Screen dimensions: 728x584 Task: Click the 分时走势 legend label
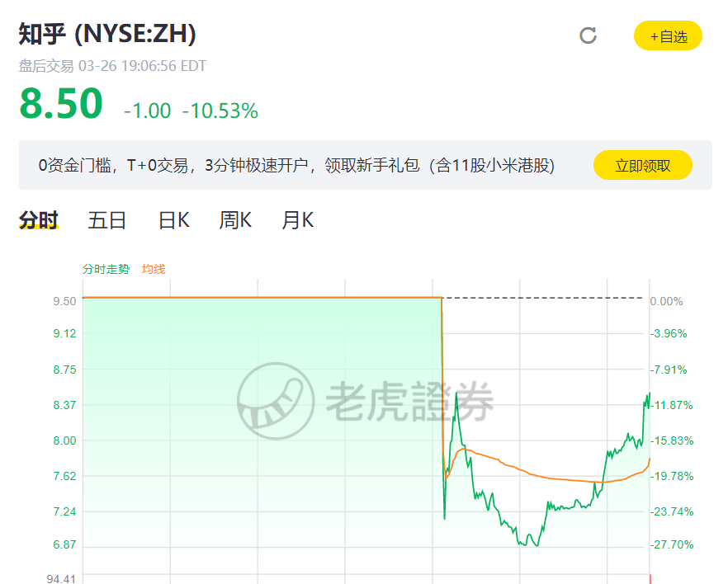106,269
